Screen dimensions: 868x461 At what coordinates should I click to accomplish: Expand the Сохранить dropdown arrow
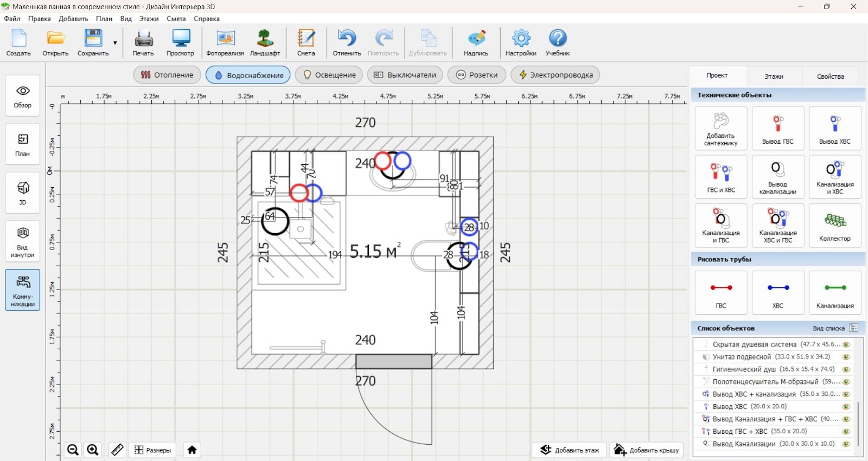115,43
